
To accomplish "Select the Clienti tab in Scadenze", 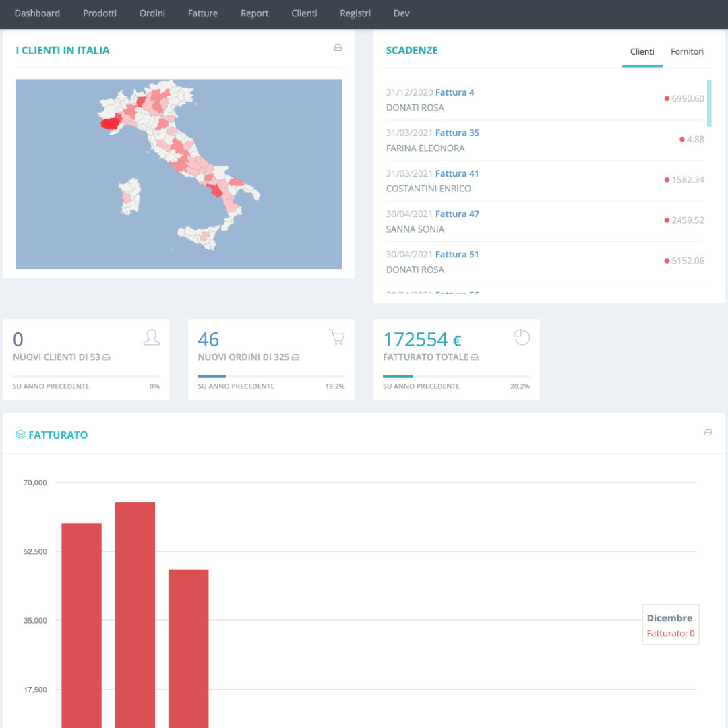I will pyautogui.click(x=642, y=51).
